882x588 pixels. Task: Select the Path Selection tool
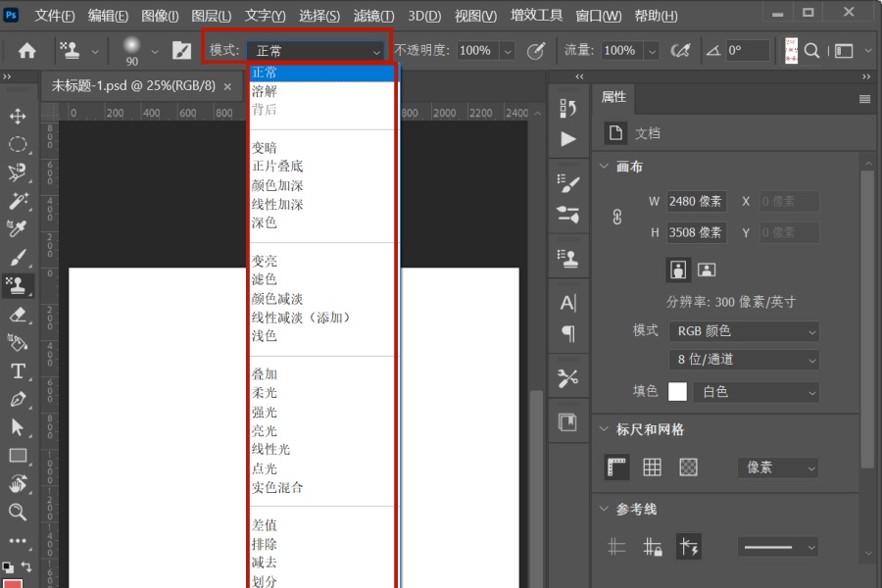click(18, 427)
